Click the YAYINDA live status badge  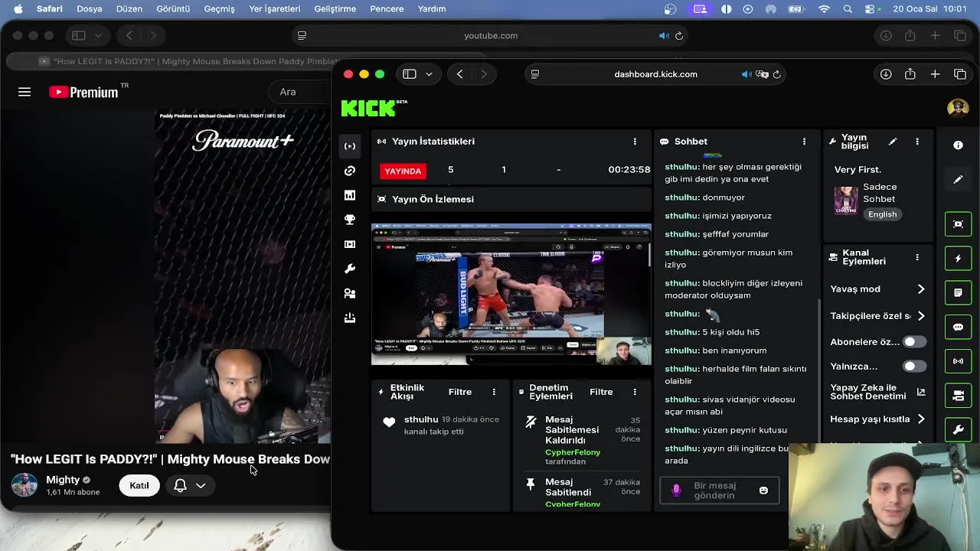[x=403, y=171]
